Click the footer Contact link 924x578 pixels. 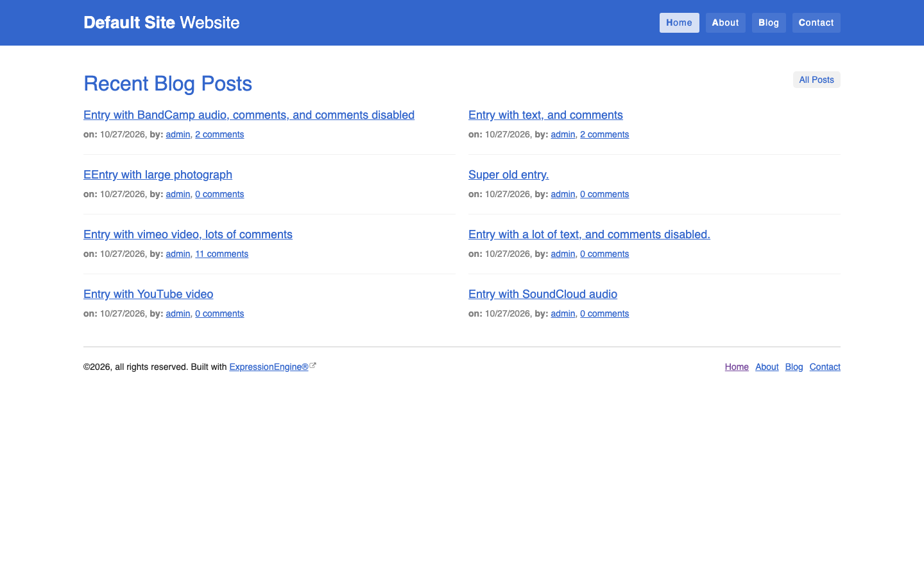click(825, 367)
